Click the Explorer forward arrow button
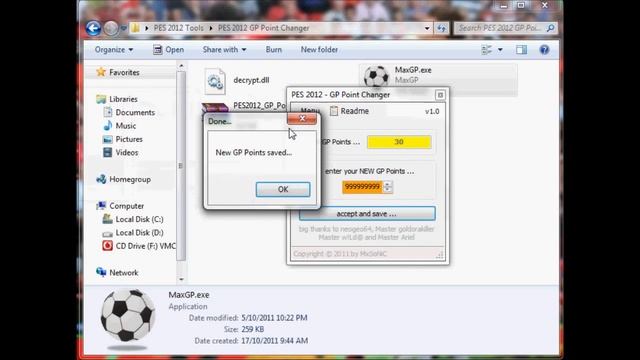 111,28
